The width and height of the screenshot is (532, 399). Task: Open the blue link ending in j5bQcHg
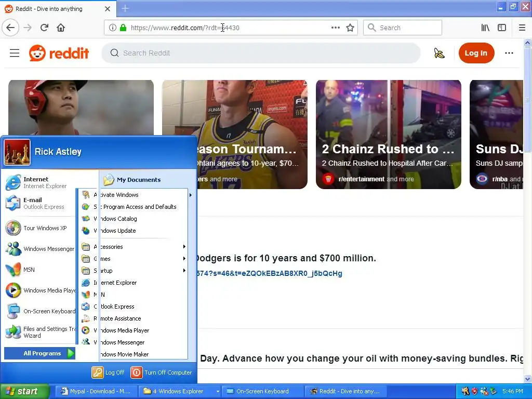(x=270, y=273)
